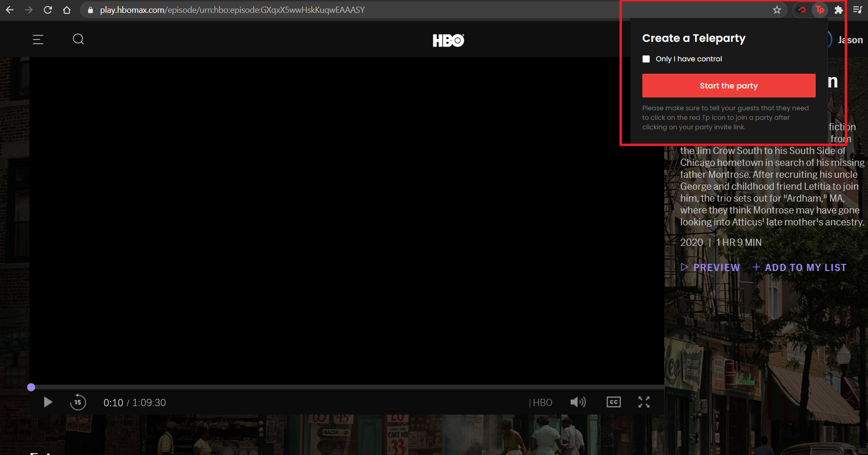Open HBO Max search
This screenshot has width=868, height=455.
pyautogui.click(x=78, y=39)
